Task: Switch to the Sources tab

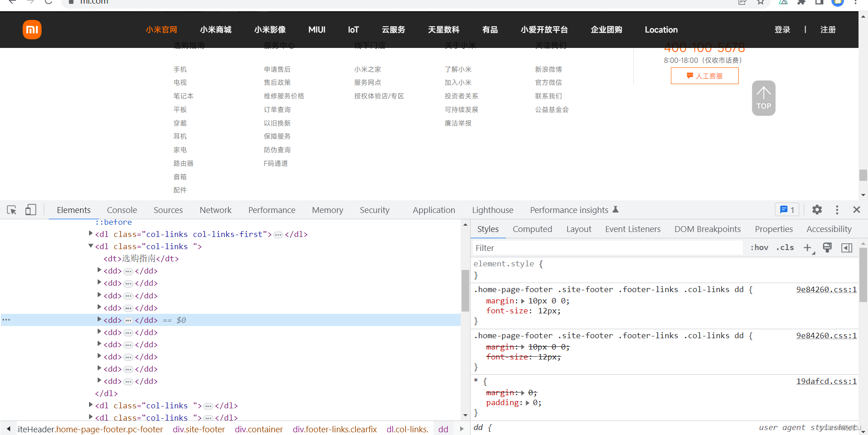Action: 168,210
